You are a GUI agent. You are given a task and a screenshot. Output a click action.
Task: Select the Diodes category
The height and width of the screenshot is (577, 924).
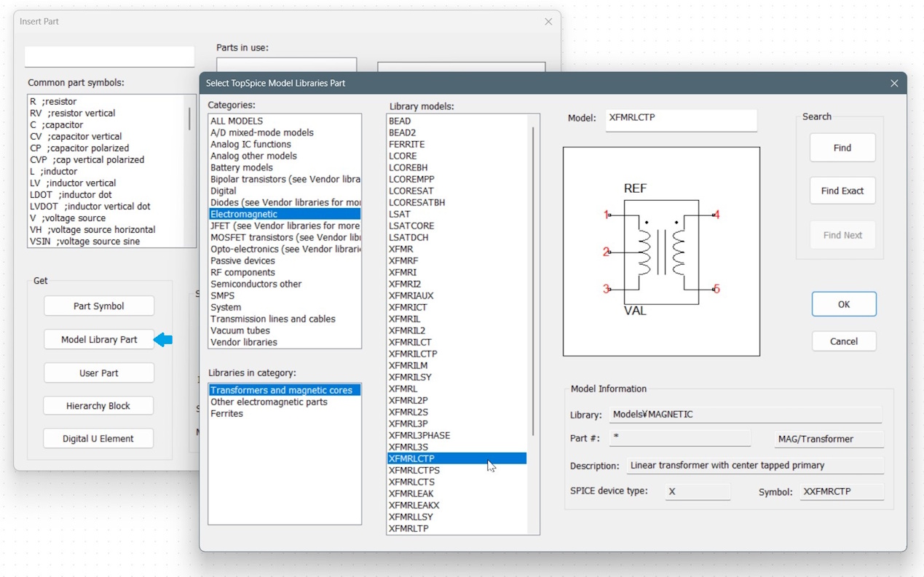click(x=285, y=202)
